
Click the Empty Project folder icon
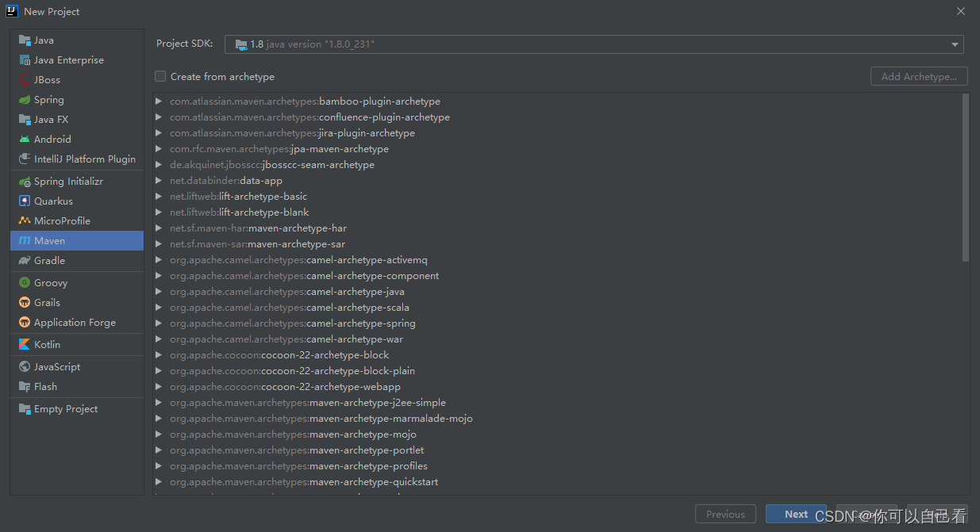pos(25,409)
